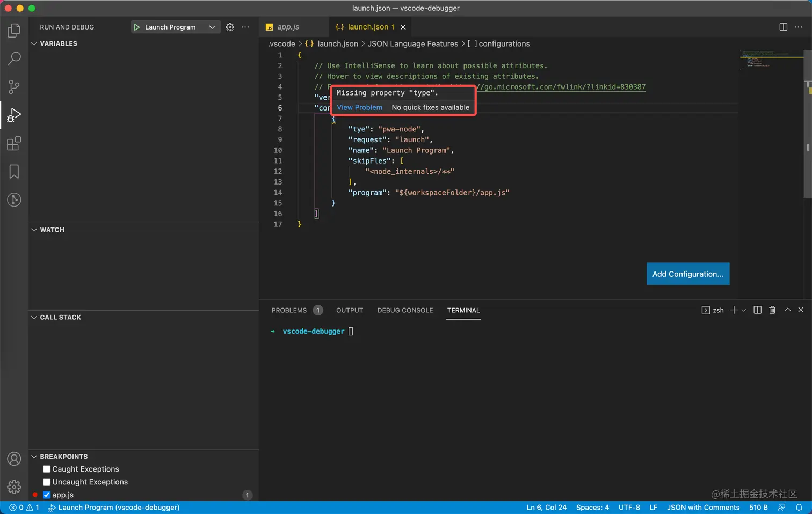Viewport: 812px width, 514px height.
Task: Open the Run and Debug view icon
Action: [x=14, y=115]
